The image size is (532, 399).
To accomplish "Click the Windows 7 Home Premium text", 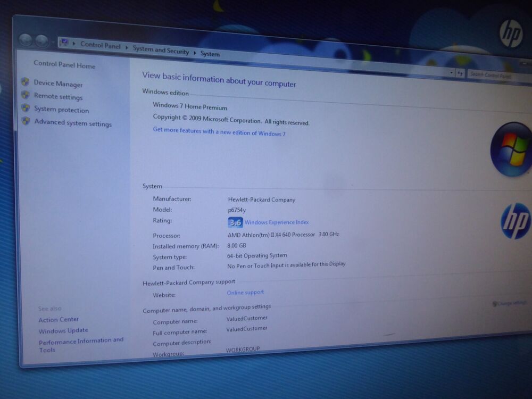I will (190, 106).
